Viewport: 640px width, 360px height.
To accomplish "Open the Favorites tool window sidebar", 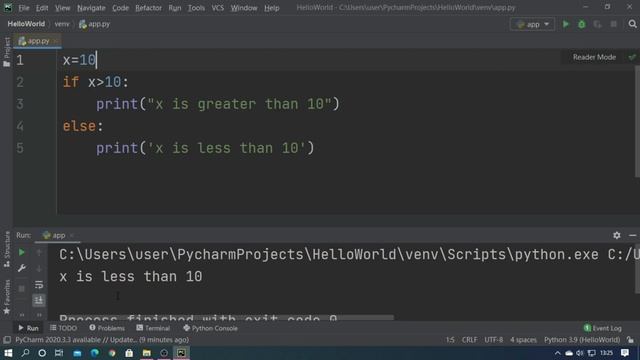I will 7,297.
